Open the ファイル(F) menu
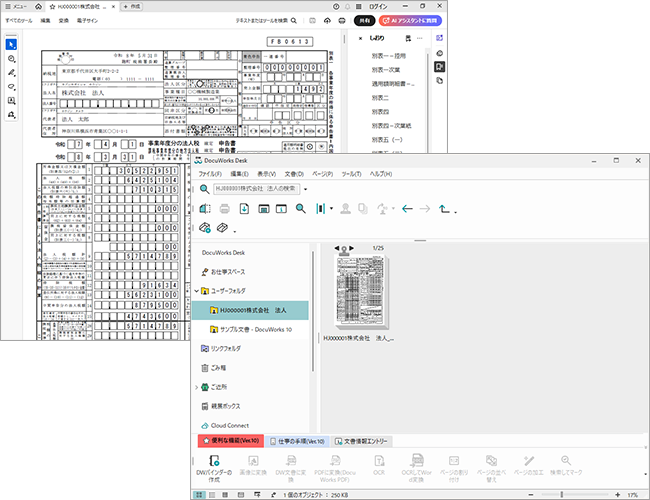Viewport: 650px width, 500px height. click(x=209, y=174)
